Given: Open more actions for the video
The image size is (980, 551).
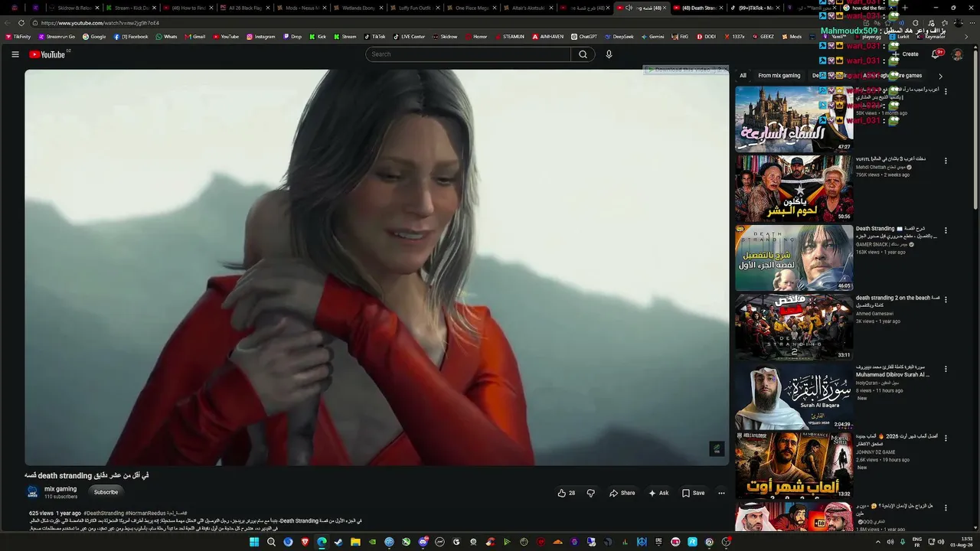Looking at the screenshot, I should pyautogui.click(x=721, y=493).
